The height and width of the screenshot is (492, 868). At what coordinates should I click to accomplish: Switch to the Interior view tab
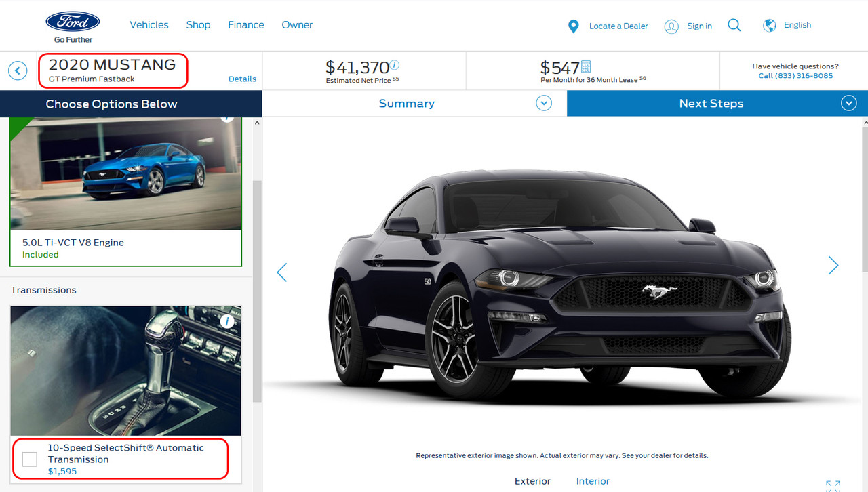[x=593, y=481]
